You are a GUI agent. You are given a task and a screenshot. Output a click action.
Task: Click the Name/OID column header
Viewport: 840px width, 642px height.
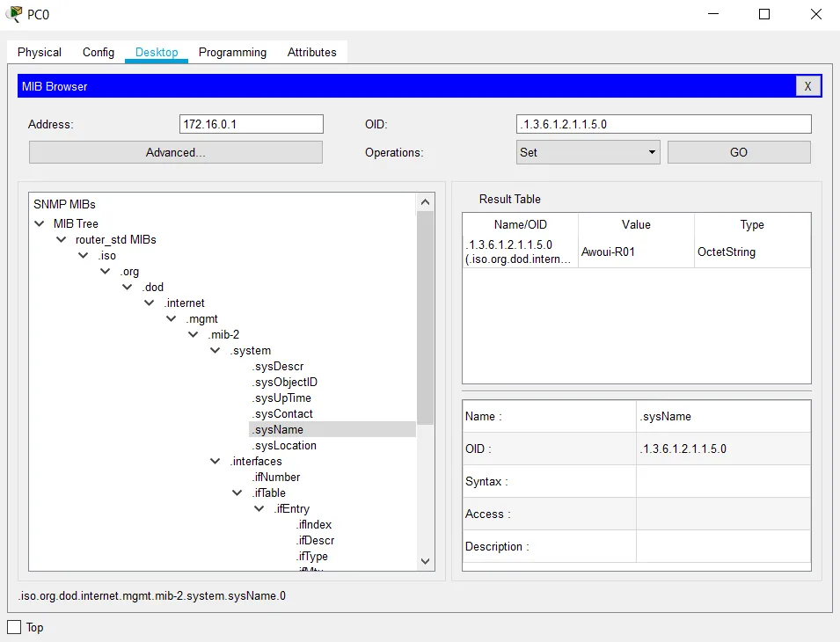520,225
